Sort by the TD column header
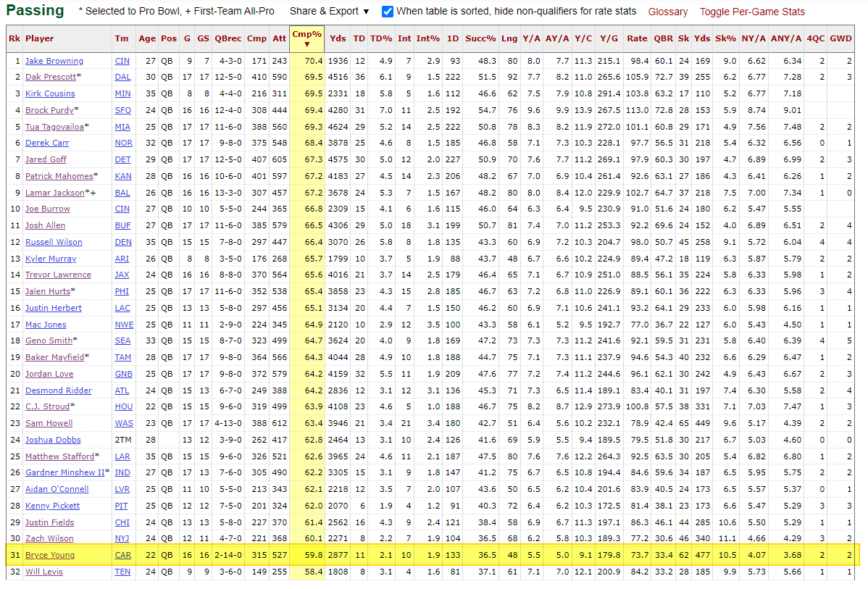The width and height of the screenshot is (868, 589). pos(359,38)
